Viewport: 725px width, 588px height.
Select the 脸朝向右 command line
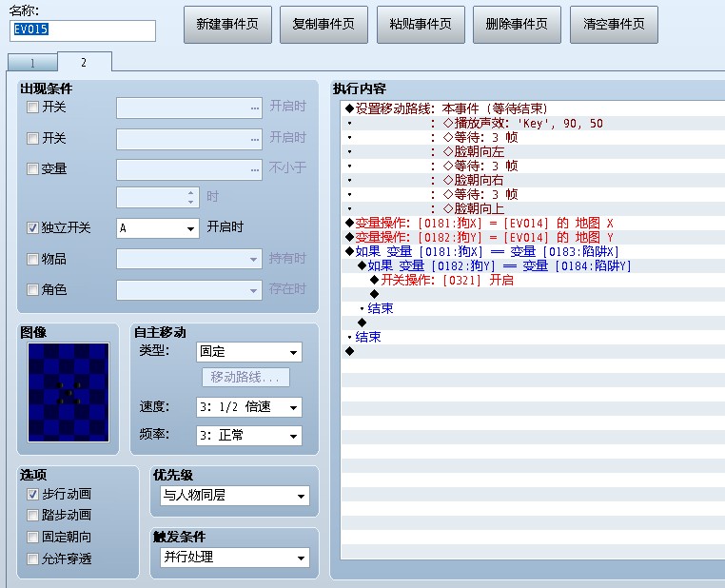pyautogui.click(x=533, y=180)
